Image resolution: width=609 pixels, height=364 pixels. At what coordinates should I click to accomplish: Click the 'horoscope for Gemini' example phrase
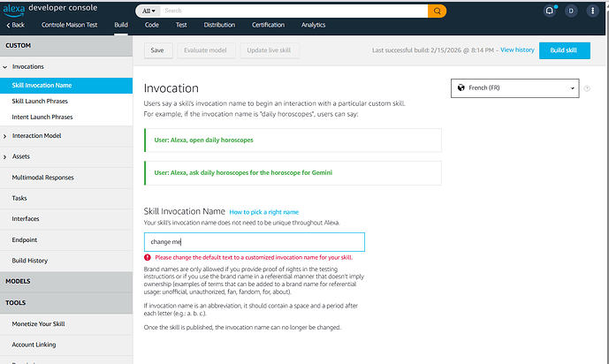click(293, 172)
